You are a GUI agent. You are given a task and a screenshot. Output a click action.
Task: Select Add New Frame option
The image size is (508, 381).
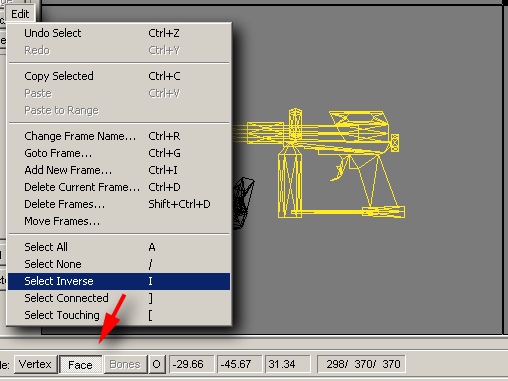point(119,170)
